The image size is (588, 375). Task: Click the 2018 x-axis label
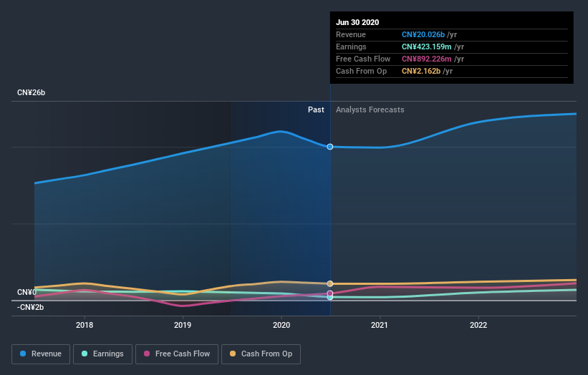(85, 325)
